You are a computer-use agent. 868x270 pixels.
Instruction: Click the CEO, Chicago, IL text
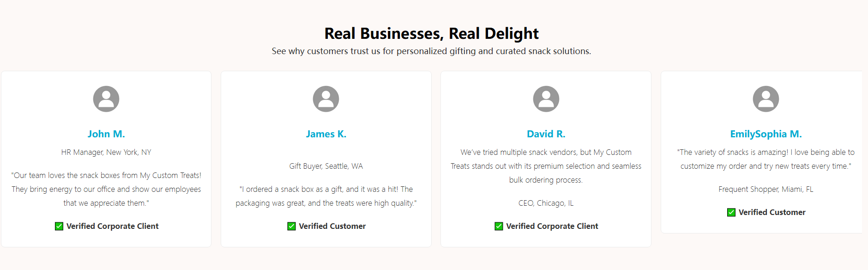click(x=546, y=203)
